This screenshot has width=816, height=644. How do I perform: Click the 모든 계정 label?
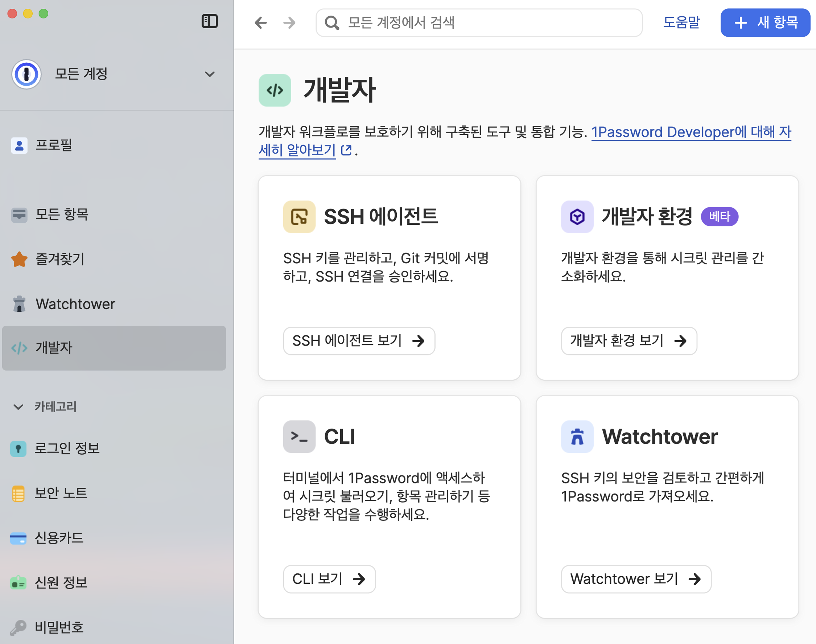[81, 74]
